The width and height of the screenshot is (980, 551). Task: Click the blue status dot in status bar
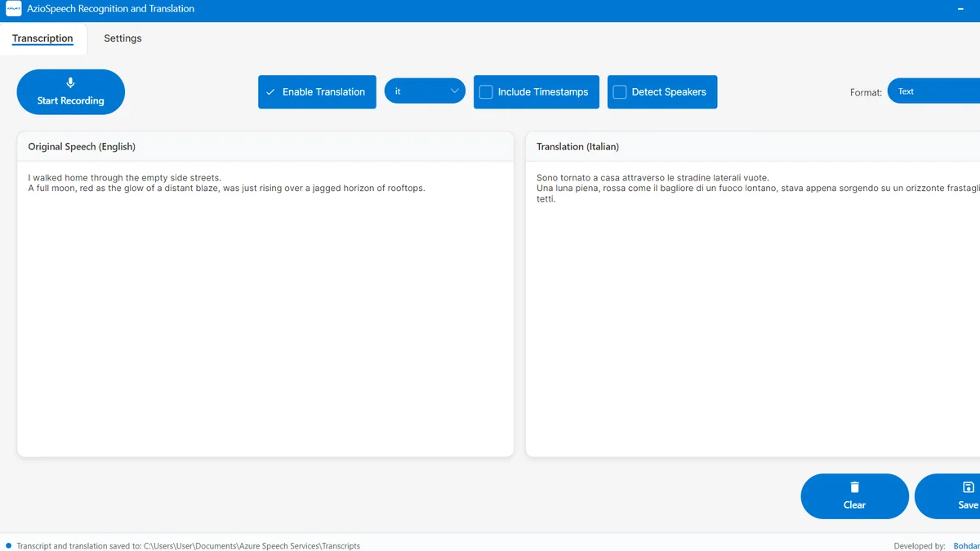[x=8, y=545]
